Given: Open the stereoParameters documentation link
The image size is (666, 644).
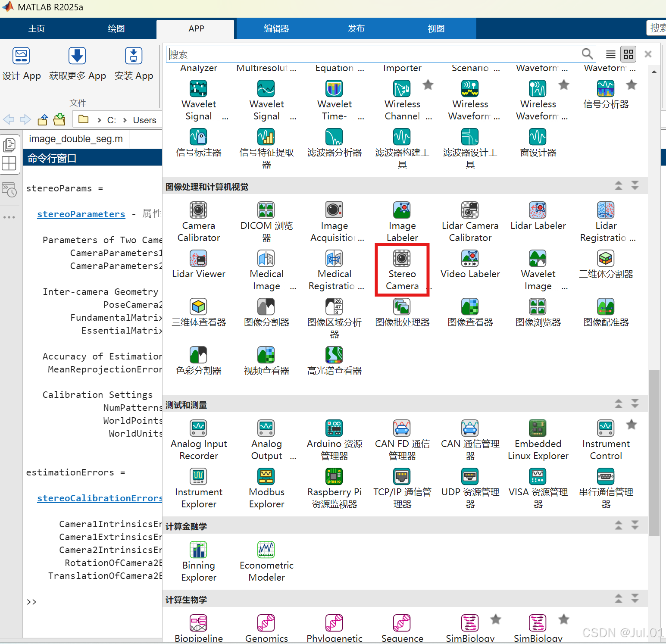Looking at the screenshot, I should coord(81,214).
